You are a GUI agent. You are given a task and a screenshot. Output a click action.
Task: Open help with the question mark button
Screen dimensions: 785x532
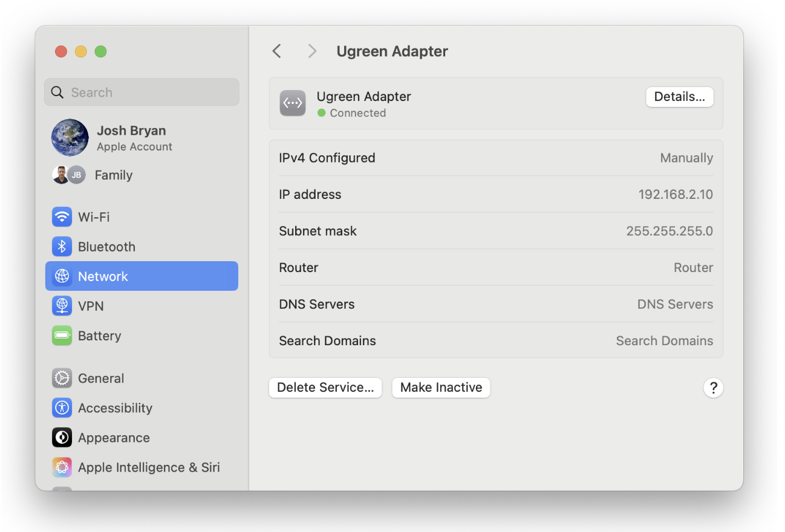pos(713,388)
